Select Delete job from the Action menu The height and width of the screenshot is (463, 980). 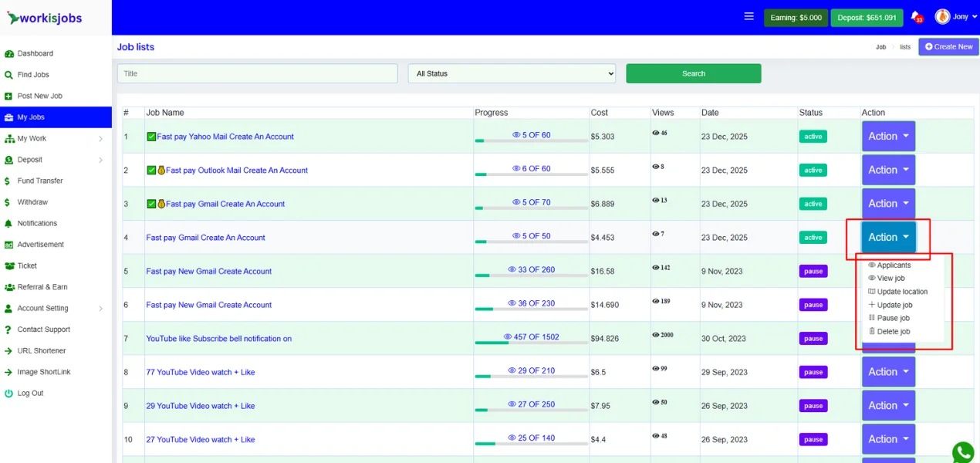coord(893,332)
